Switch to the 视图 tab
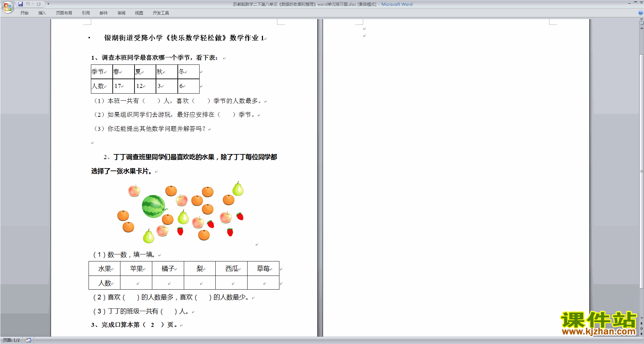Screen dimensions: 644x344 tap(139, 13)
